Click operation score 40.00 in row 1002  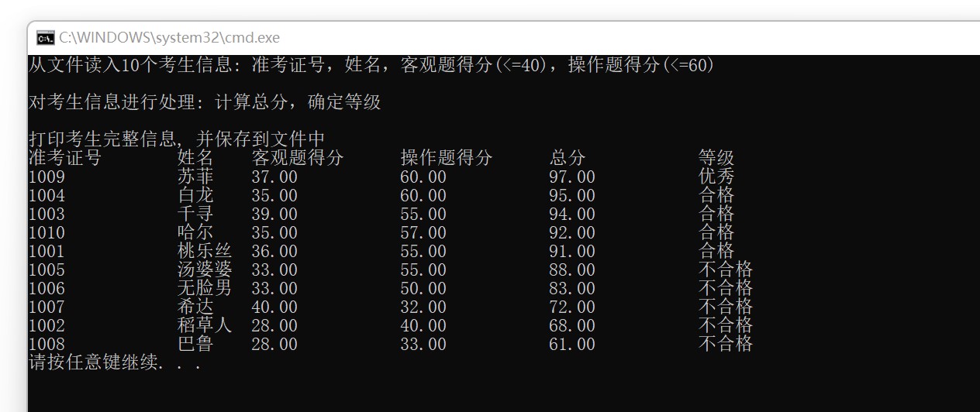(423, 326)
